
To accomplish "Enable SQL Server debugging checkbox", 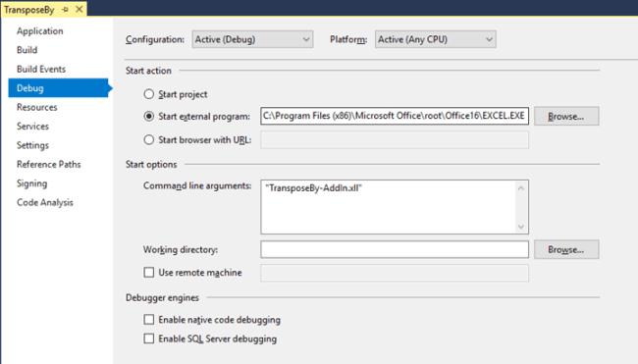I will [x=149, y=338].
